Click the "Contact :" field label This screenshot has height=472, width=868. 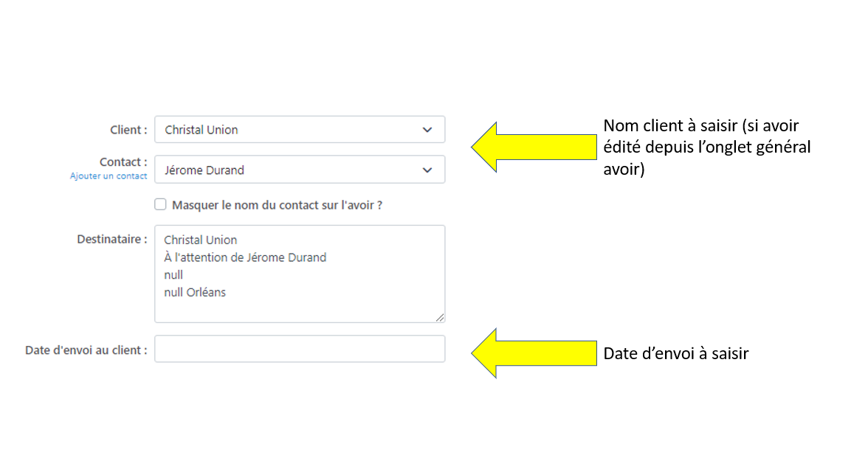coord(123,162)
